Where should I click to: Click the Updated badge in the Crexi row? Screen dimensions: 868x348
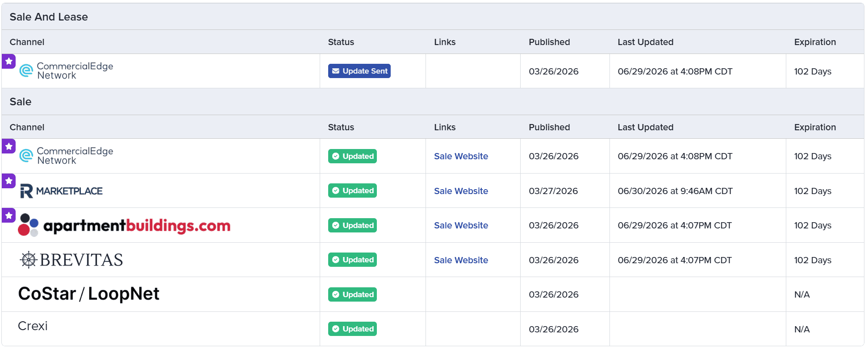[x=352, y=329]
